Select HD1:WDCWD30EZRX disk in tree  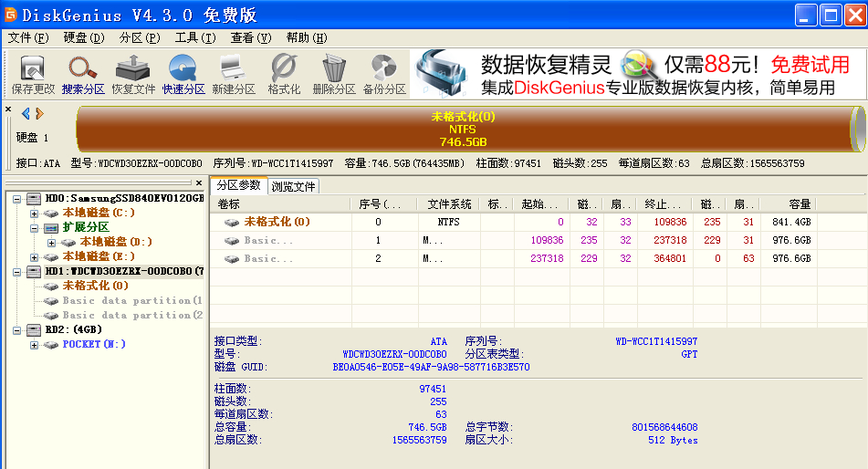[x=124, y=271]
